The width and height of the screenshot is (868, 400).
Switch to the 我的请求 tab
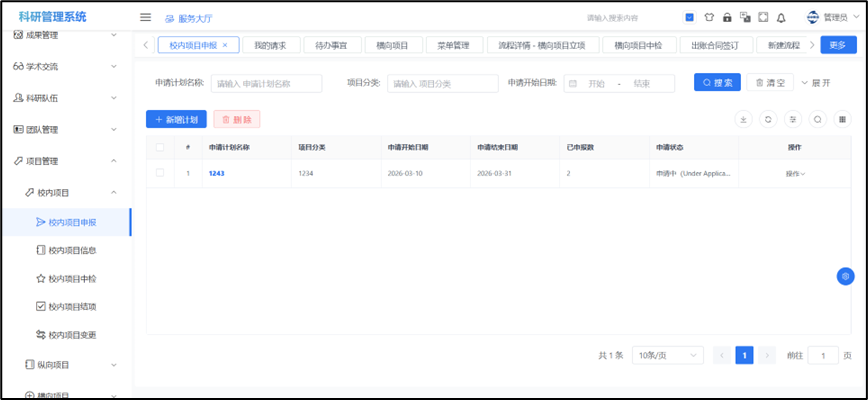269,45
